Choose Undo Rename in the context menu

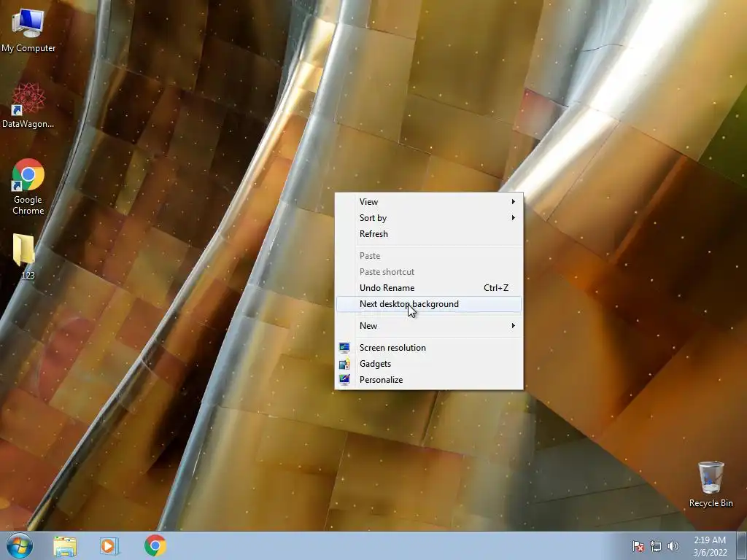click(429, 288)
